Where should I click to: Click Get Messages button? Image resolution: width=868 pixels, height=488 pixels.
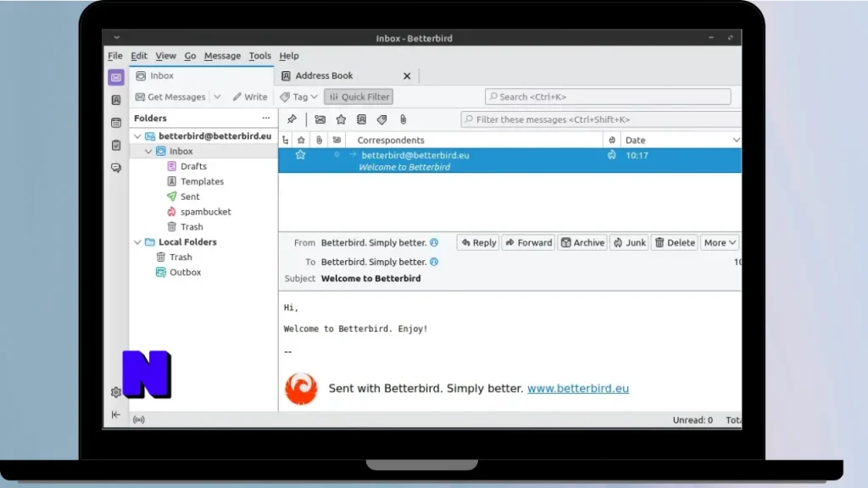[x=170, y=97]
